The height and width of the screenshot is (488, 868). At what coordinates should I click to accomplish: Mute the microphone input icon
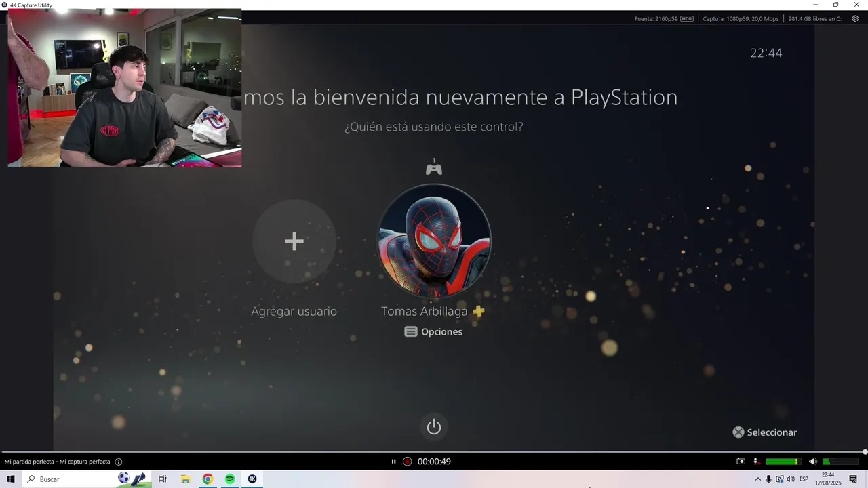click(755, 462)
